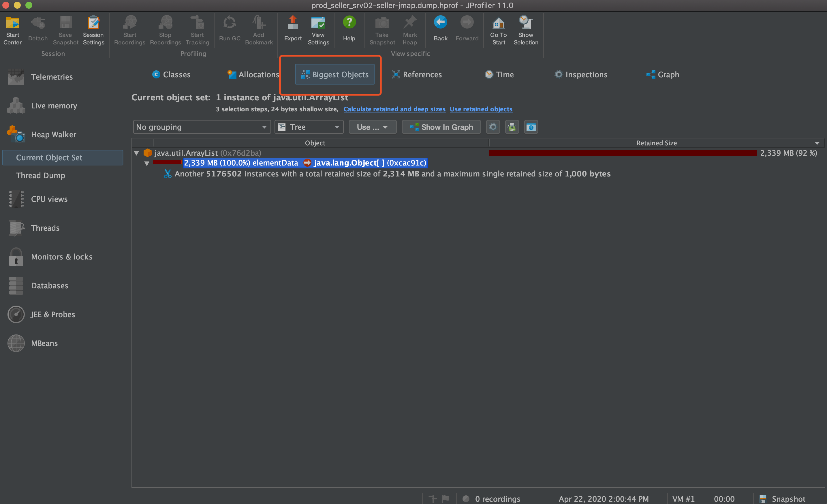This screenshot has height=504, width=827.
Task: Click Calculate retained and deep sizes link
Action: pos(394,109)
